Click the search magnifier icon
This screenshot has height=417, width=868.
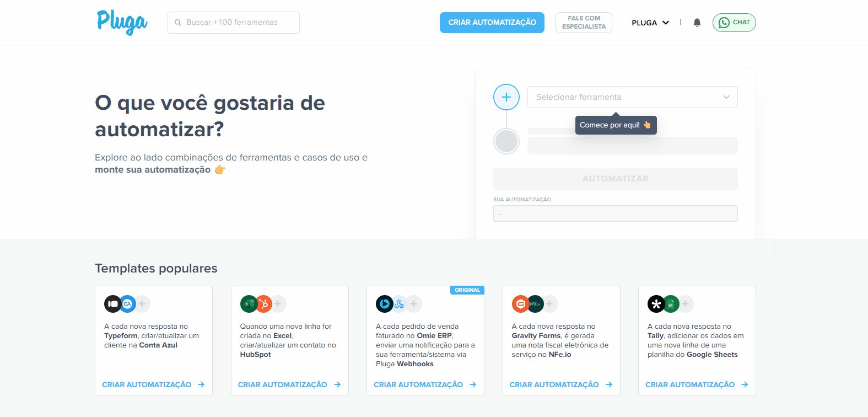(x=178, y=23)
